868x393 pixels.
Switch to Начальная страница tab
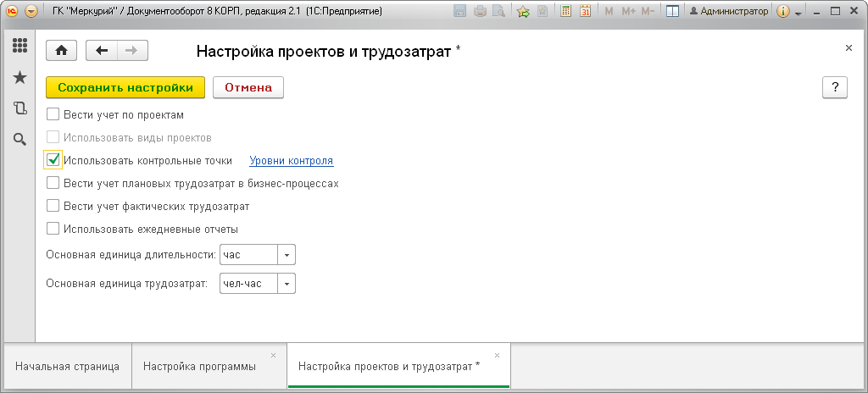point(67,367)
